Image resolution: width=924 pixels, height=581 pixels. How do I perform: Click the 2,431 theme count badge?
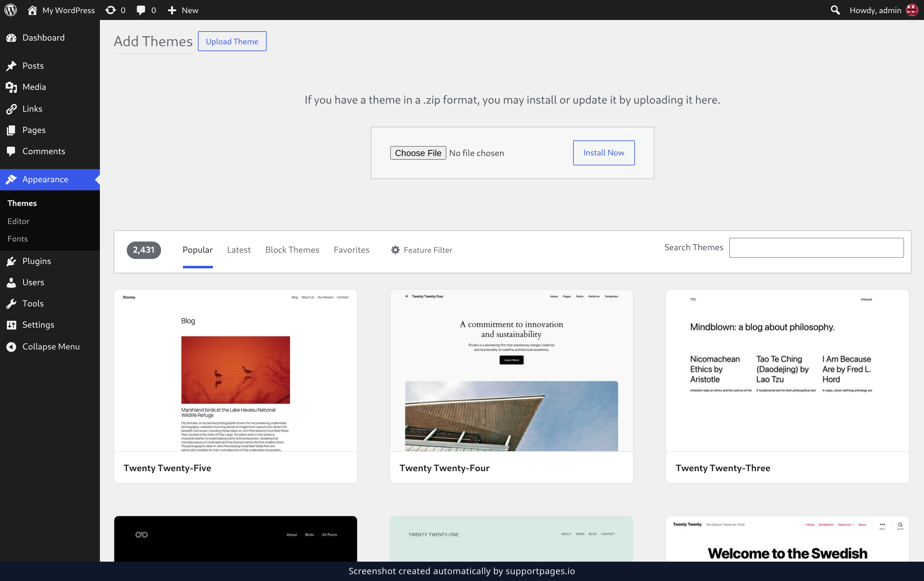tap(144, 250)
